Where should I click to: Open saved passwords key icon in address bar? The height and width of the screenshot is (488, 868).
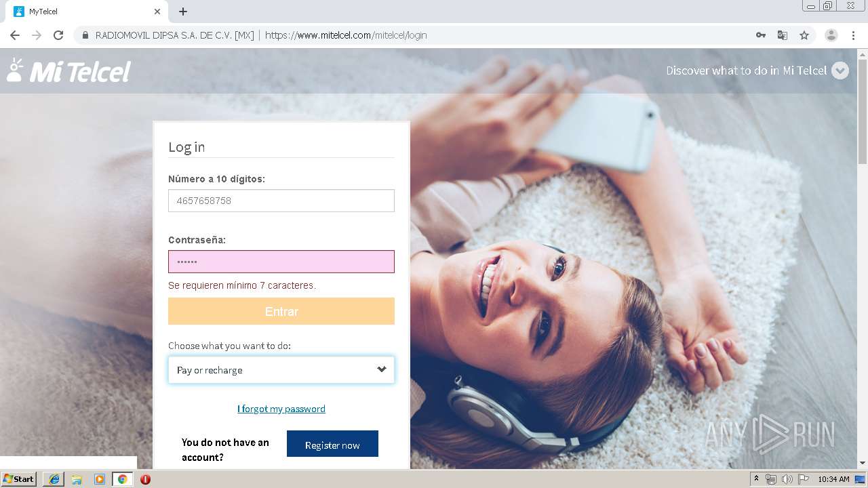[761, 35]
